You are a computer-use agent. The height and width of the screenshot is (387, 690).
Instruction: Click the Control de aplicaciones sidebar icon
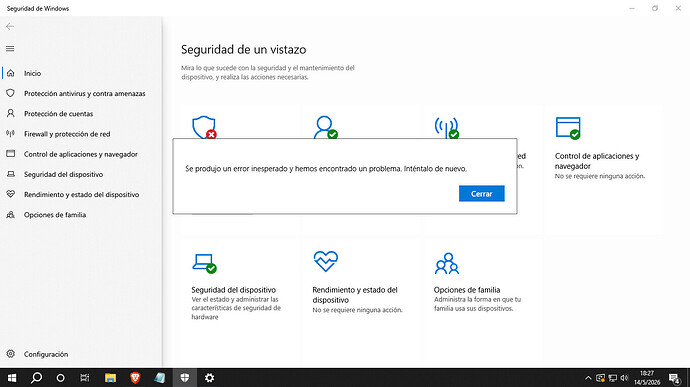click(11, 154)
